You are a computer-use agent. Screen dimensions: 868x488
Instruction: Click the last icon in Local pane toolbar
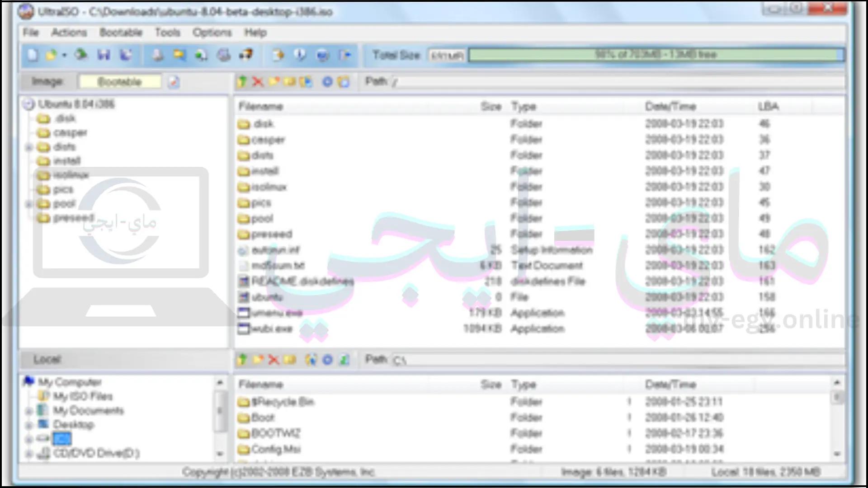[x=344, y=360]
